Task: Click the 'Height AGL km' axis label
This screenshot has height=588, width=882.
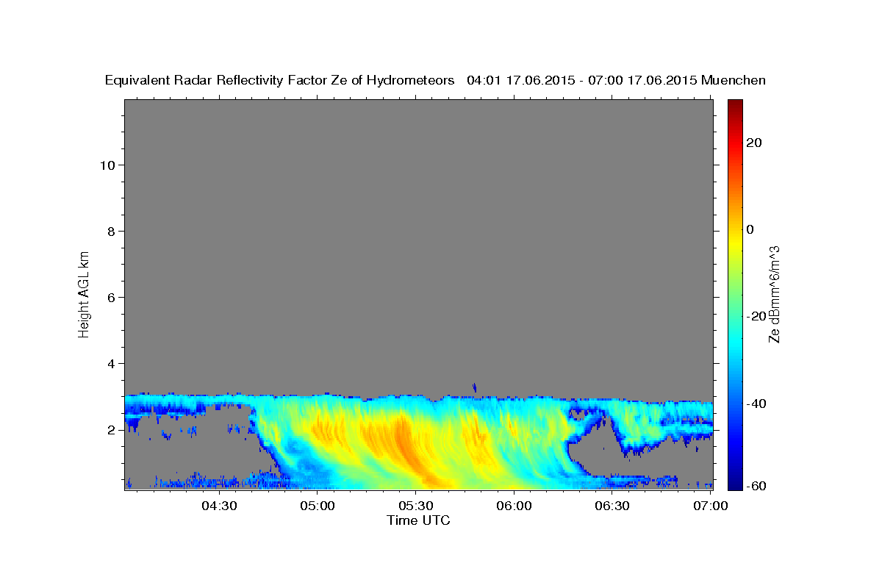Action: click(x=85, y=293)
